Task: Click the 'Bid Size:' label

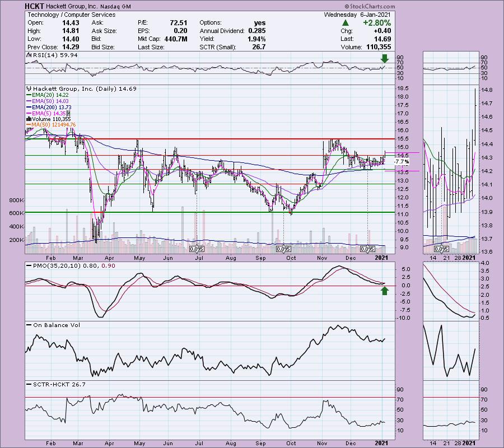Action: pyautogui.click(x=103, y=47)
